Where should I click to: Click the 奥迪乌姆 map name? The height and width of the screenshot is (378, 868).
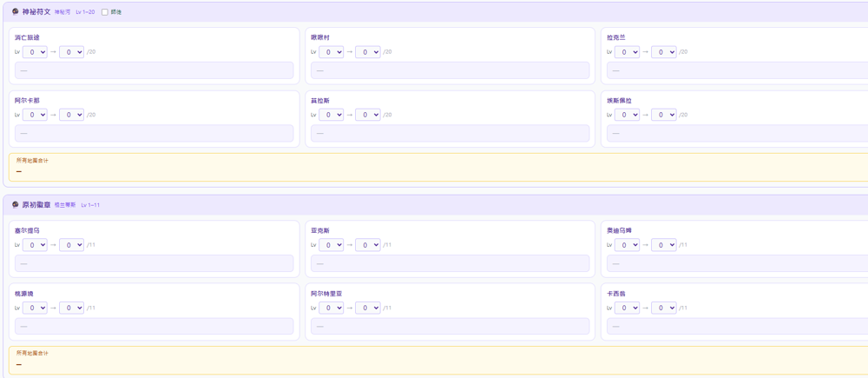pos(620,230)
